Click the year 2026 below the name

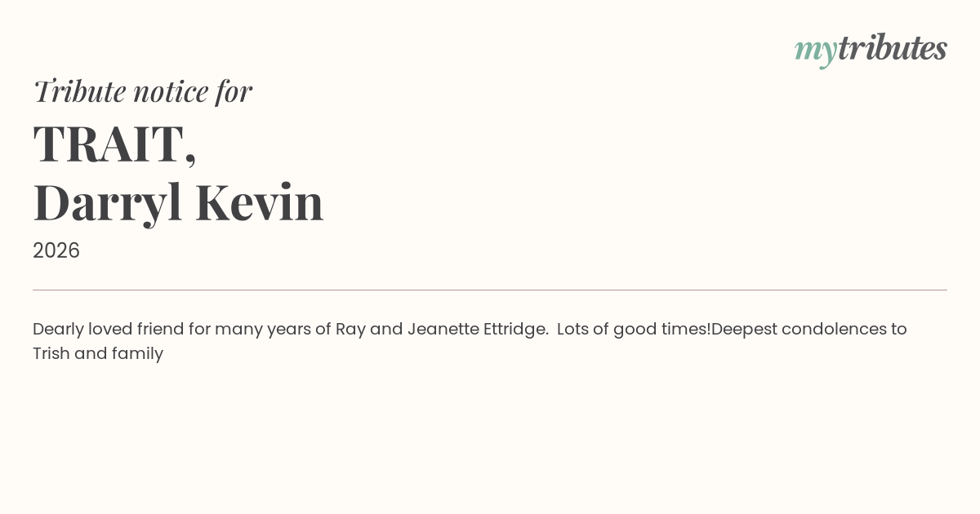tap(56, 250)
